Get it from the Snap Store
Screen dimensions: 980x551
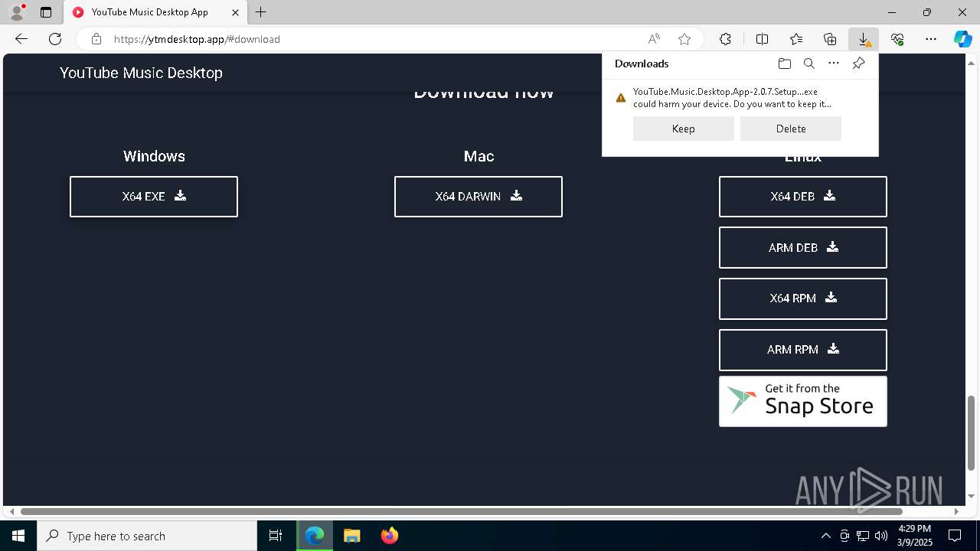coord(803,401)
